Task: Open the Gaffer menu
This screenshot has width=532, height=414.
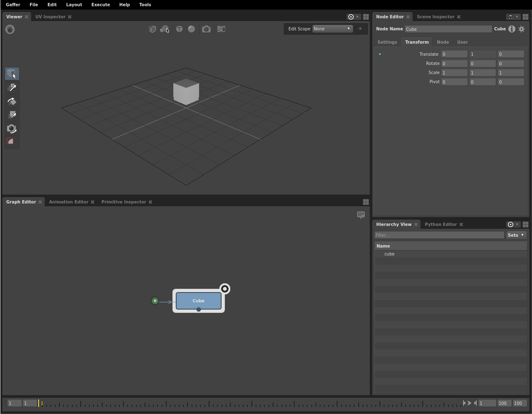Action: coord(13,5)
